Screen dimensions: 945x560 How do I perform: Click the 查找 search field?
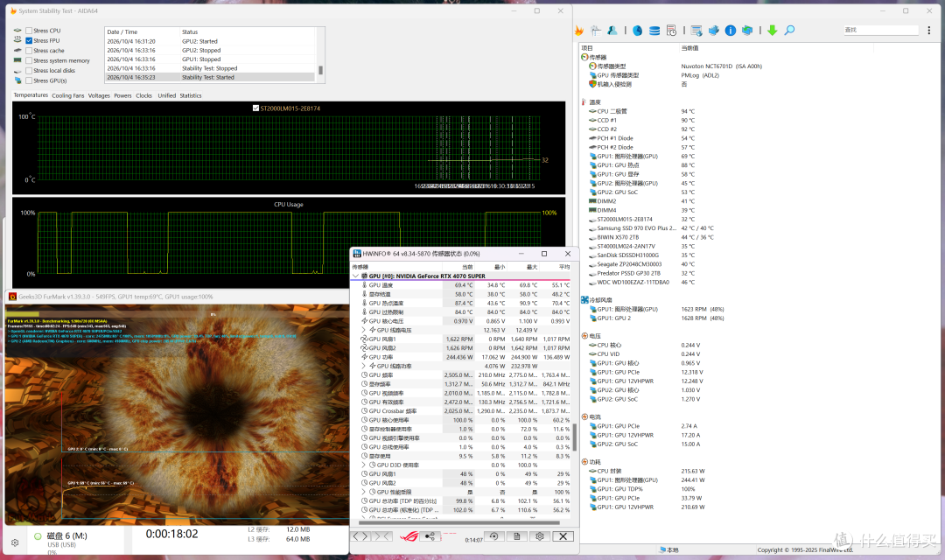pos(880,30)
